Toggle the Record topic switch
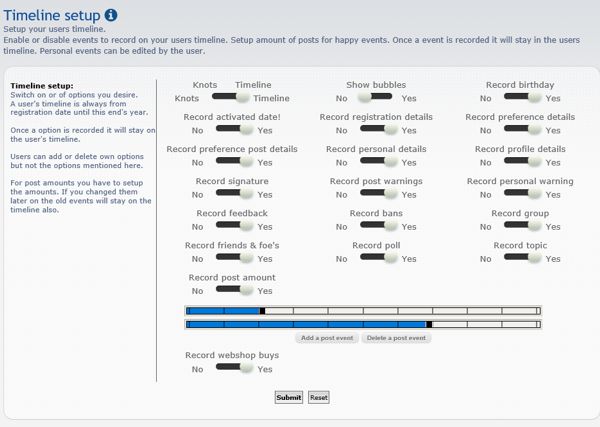This screenshot has height=427, width=600. (x=520, y=258)
